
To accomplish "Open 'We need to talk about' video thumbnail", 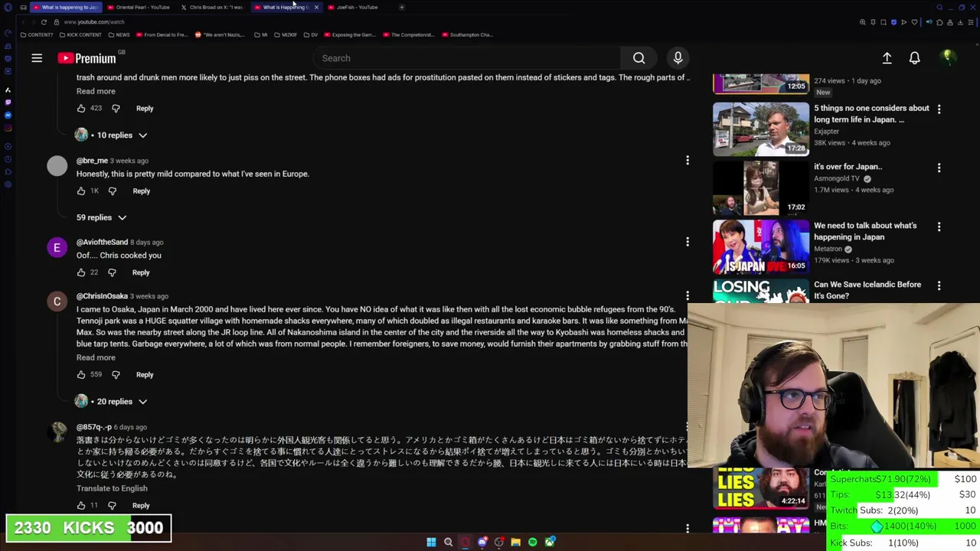I will [x=761, y=246].
